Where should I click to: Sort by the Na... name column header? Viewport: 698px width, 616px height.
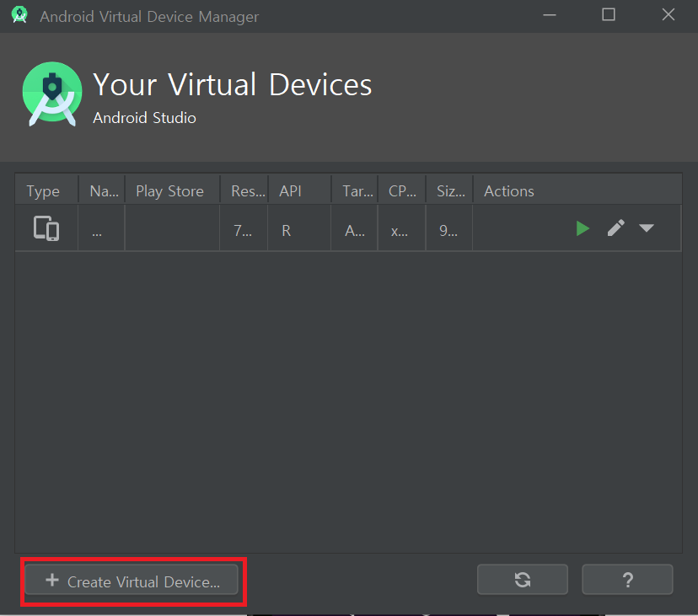point(102,191)
